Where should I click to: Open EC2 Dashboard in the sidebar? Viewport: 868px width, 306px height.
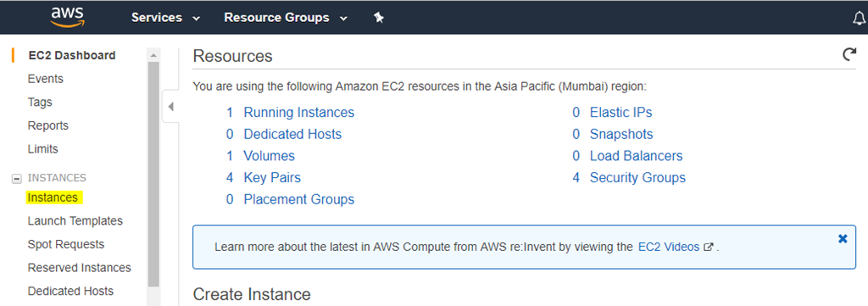coord(71,55)
